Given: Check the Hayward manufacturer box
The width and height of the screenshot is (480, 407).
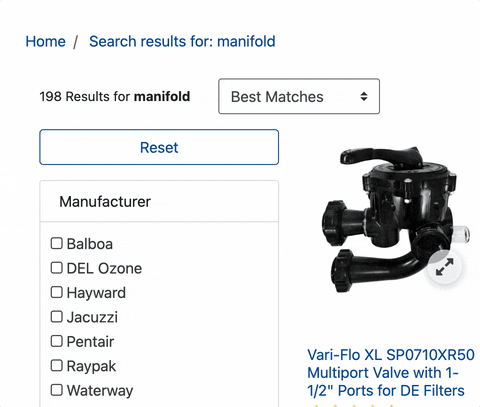Looking at the screenshot, I should pyautogui.click(x=57, y=292).
